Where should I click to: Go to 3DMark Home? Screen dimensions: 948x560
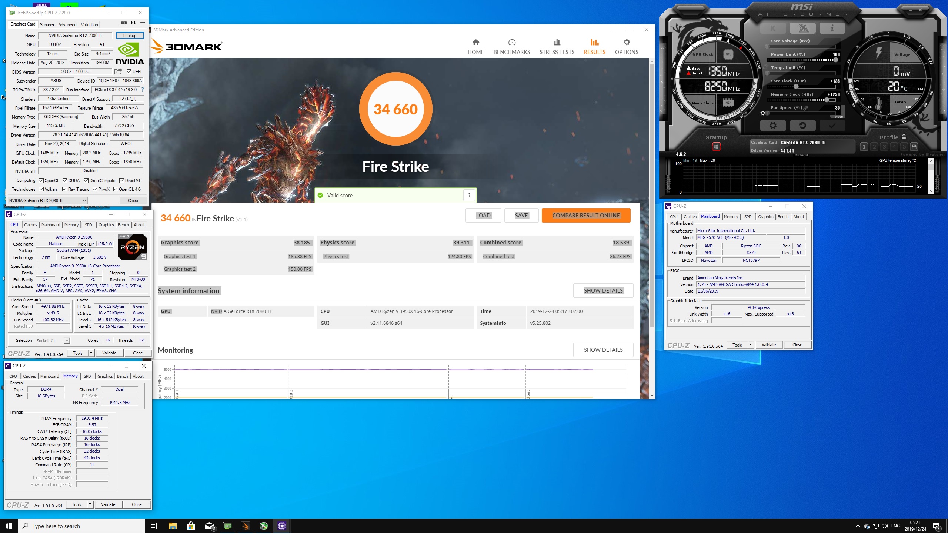point(475,47)
